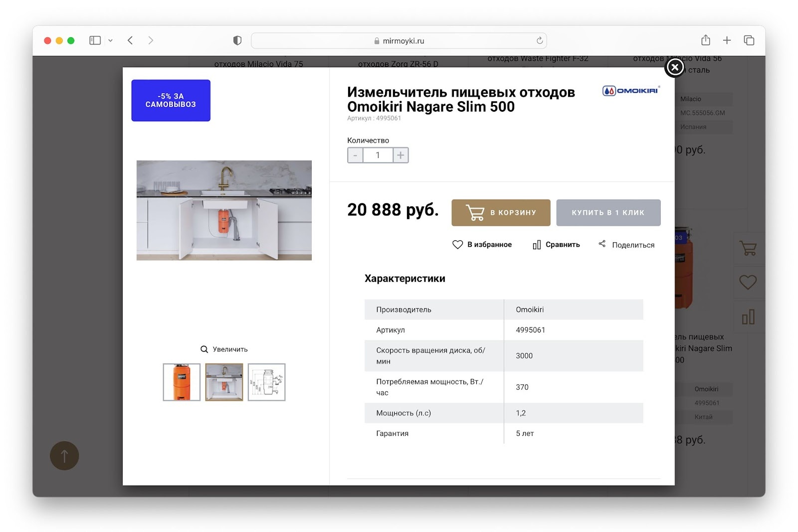Add to cart with В КОРЗИНУ button
This screenshot has height=532, width=798.
(x=501, y=212)
